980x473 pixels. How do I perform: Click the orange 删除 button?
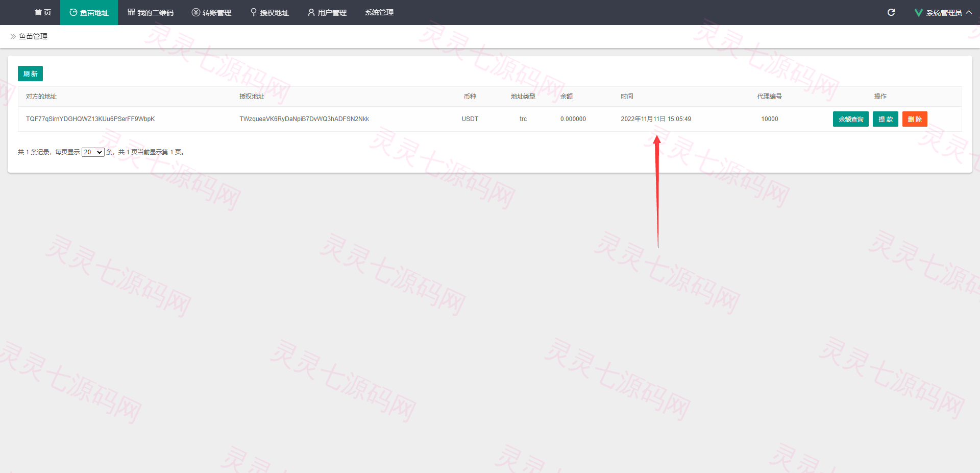tap(915, 119)
